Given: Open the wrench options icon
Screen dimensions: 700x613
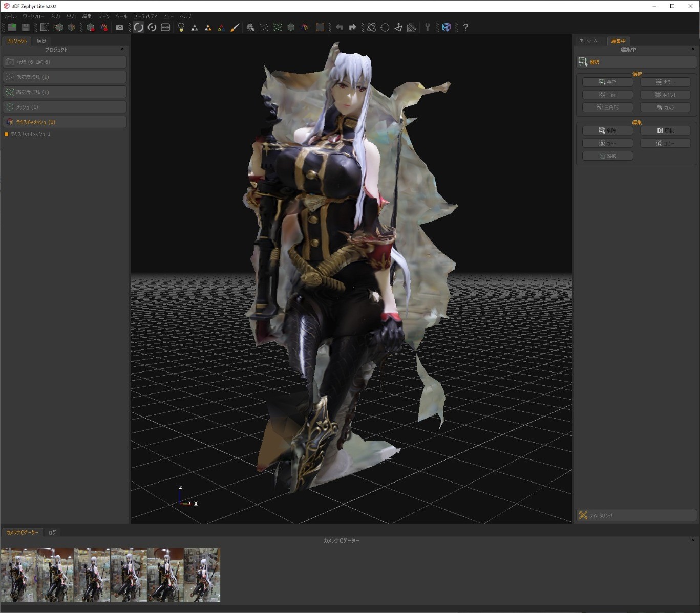Looking at the screenshot, I should tap(428, 27).
